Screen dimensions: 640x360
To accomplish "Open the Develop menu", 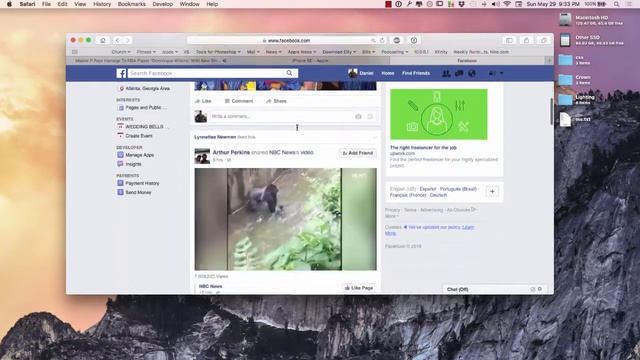I will click(162, 4).
